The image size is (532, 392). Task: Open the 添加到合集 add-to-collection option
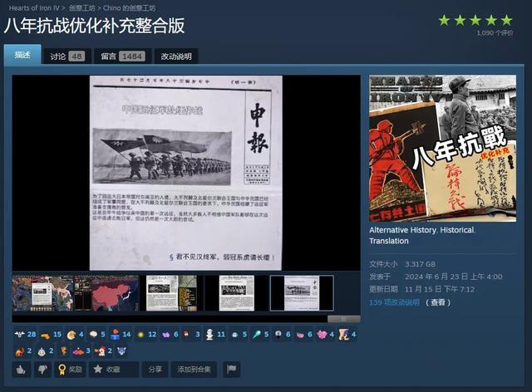tap(193, 369)
